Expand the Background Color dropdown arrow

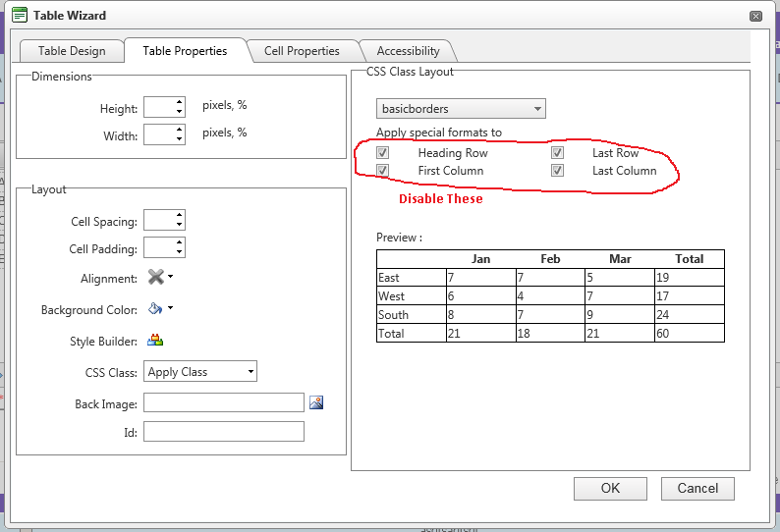point(171,308)
